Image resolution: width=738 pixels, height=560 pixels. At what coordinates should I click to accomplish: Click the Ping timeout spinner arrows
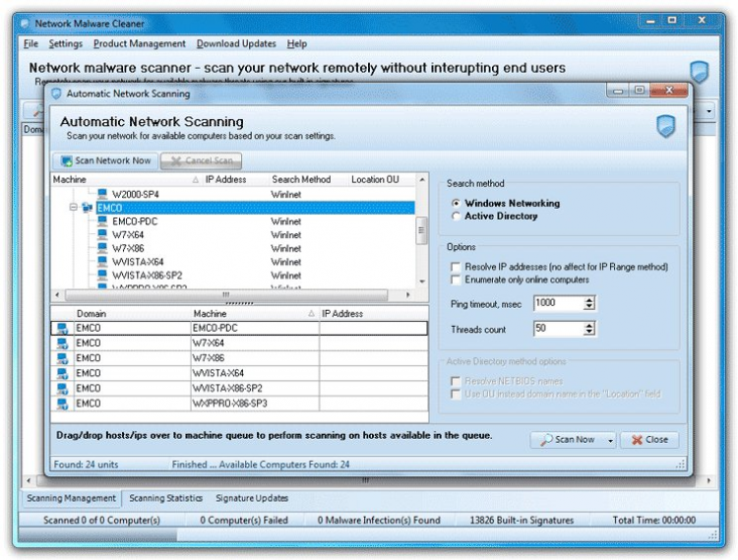(589, 303)
